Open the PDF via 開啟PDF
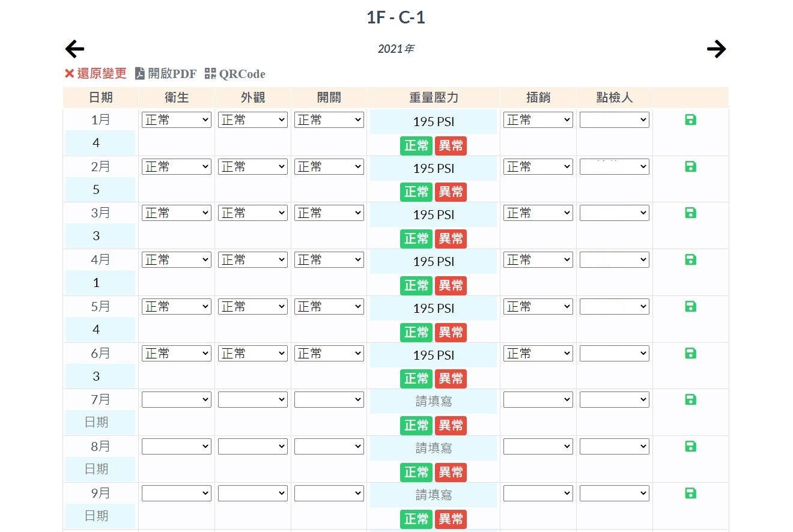Viewport: 793px width, 532px height. click(x=165, y=74)
